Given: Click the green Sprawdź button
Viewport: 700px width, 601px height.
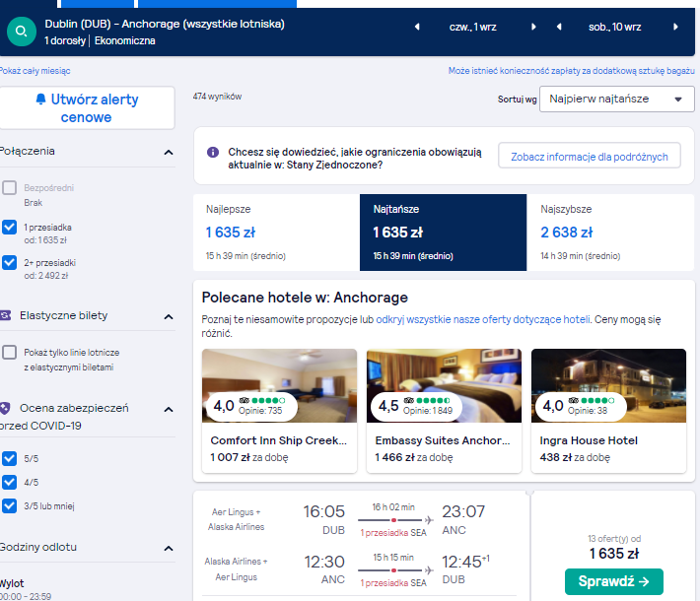Looking at the screenshot, I should tap(614, 581).
